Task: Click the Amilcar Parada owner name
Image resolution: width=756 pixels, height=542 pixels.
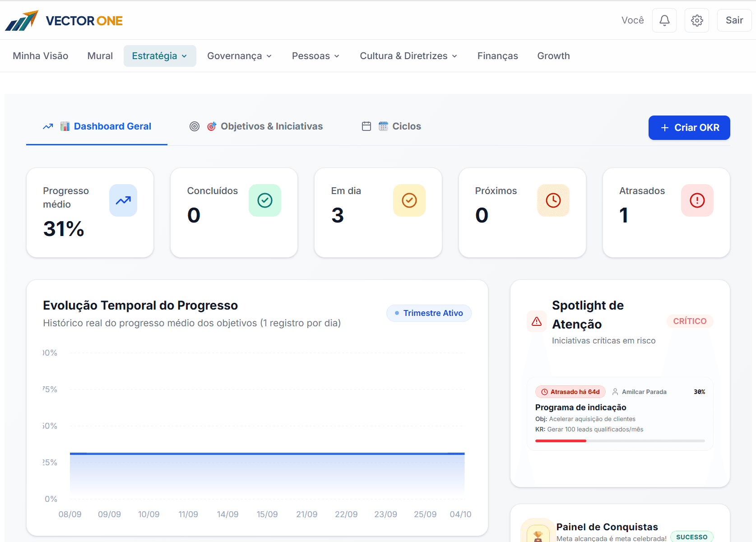Action: [x=644, y=392]
